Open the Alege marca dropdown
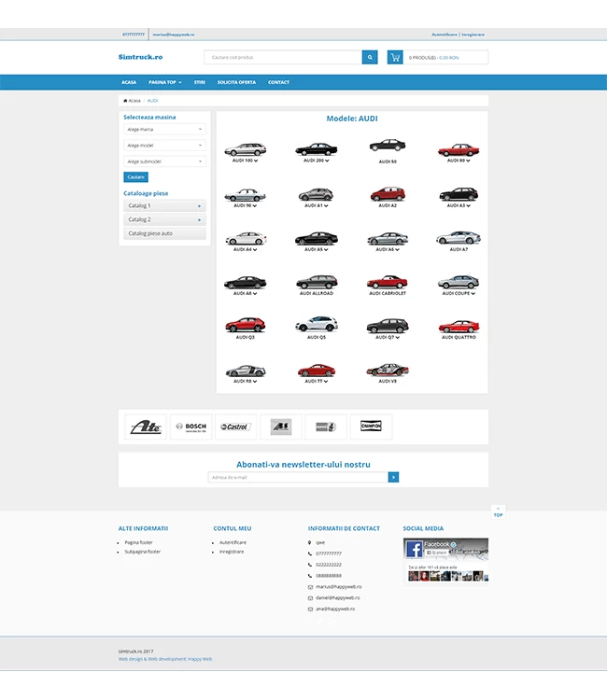 pos(164,130)
